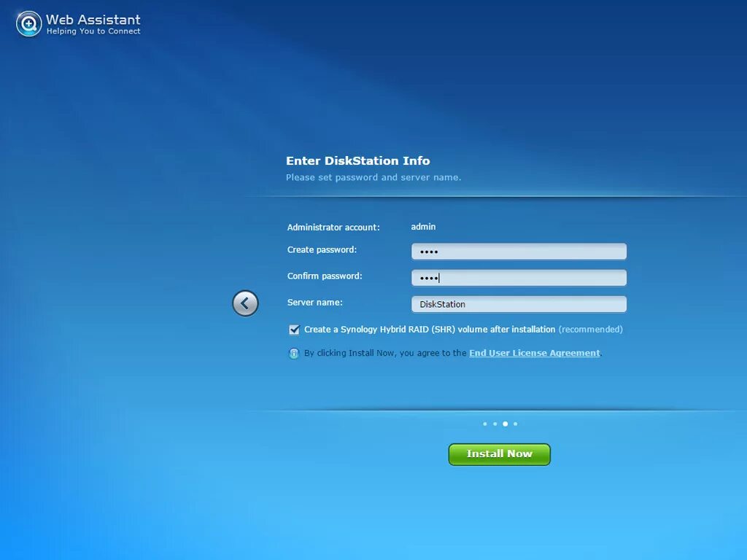Image resolution: width=747 pixels, height=560 pixels.
Task: Click the '(recommended)' text
Action: pos(591,330)
